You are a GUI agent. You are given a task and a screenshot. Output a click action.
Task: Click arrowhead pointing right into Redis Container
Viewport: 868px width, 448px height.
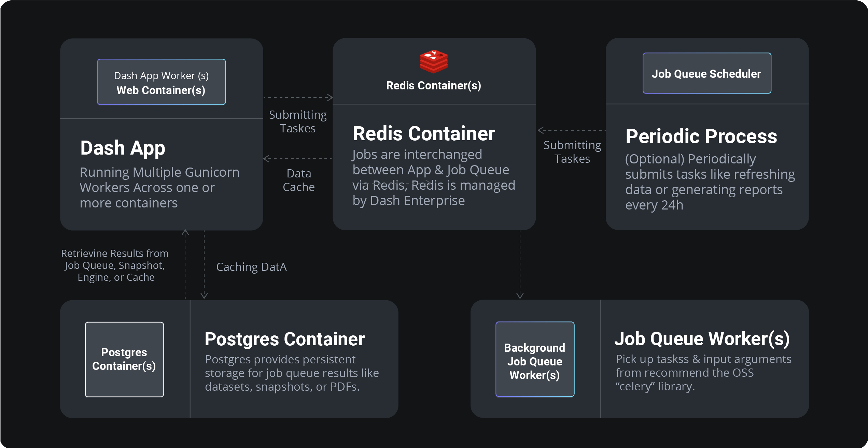[x=330, y=98]
